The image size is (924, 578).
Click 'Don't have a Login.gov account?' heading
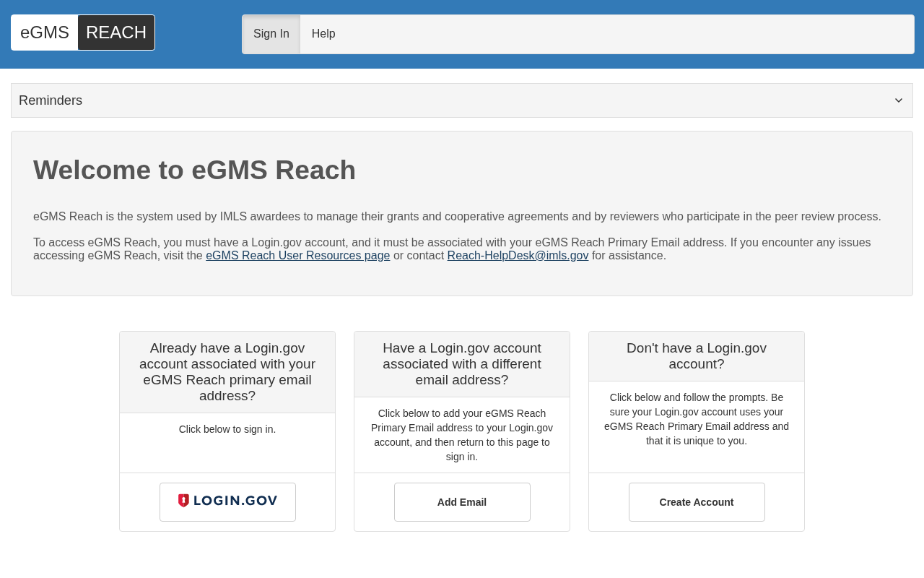[x=697, y=356]
